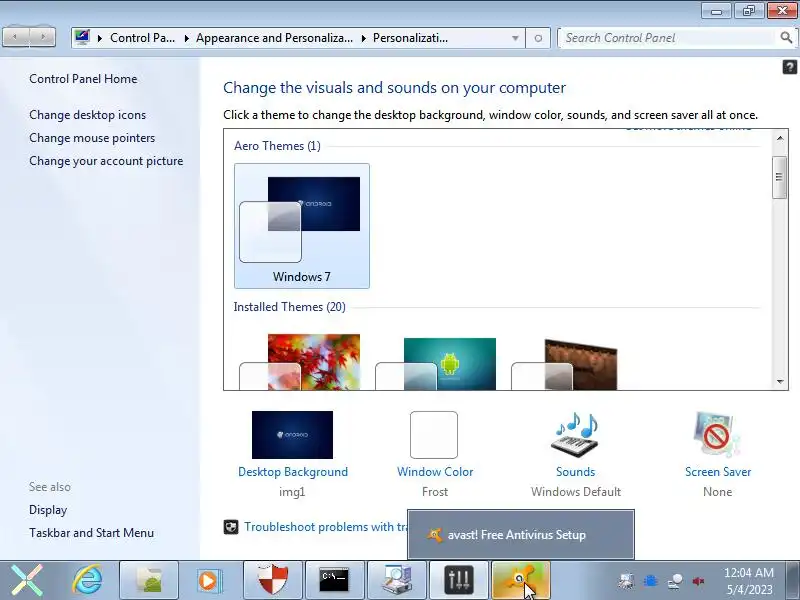The image size is (800, 600).
Task: Click the troubleshoot shield icon
Action: click(x=231, y=527)
